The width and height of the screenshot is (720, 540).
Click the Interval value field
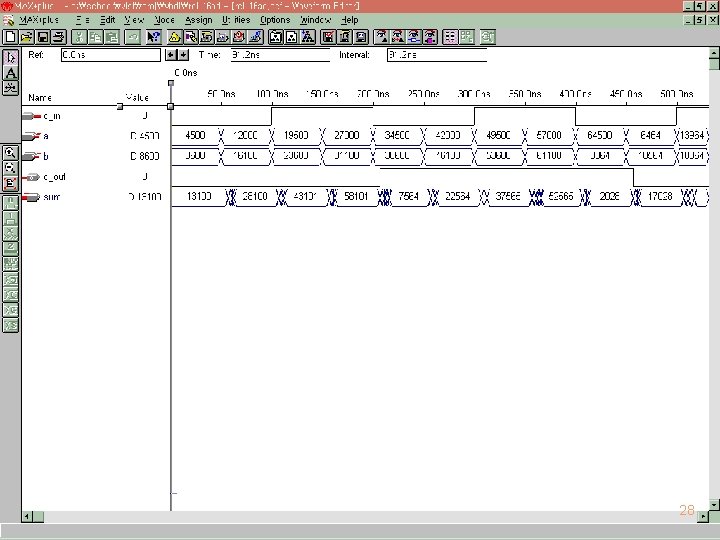[437, 55]
